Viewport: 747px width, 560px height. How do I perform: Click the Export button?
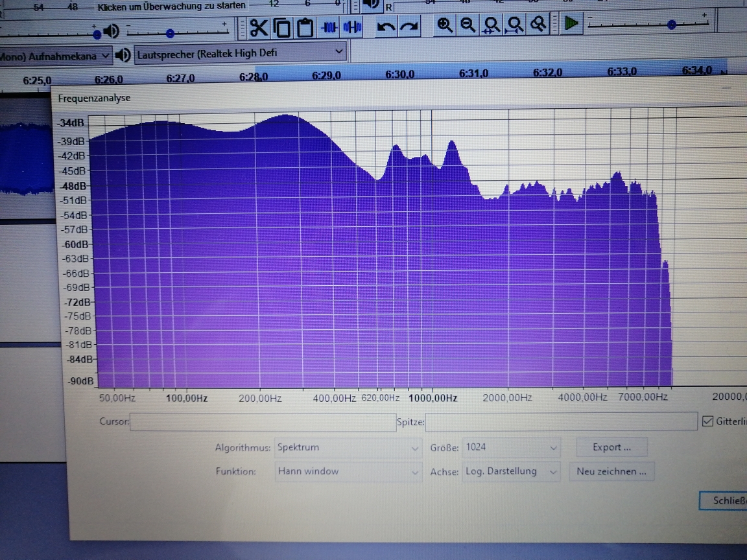[x=611, y=447]
